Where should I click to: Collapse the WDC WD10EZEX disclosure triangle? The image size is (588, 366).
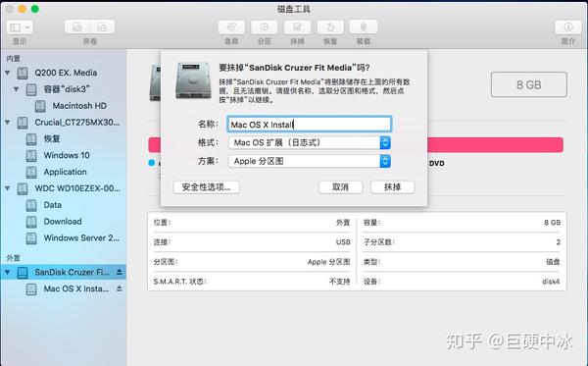[8, 188]
